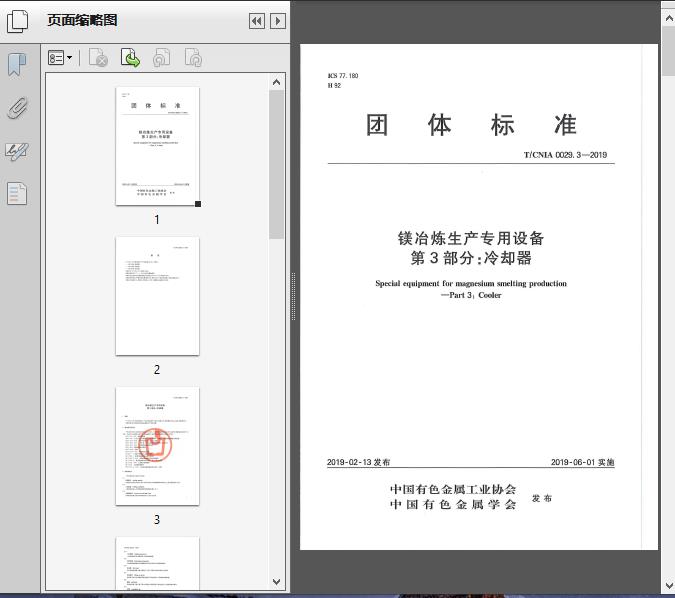
Task: Click the thumbnail panel scrollbar thumb
Action: (x=276, y=164)
